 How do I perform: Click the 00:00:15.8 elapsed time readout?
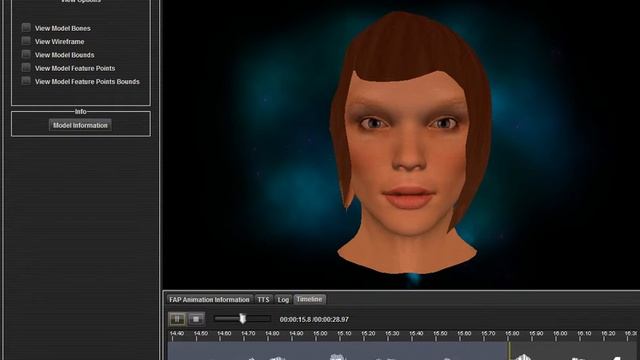[x=295, y=319]
